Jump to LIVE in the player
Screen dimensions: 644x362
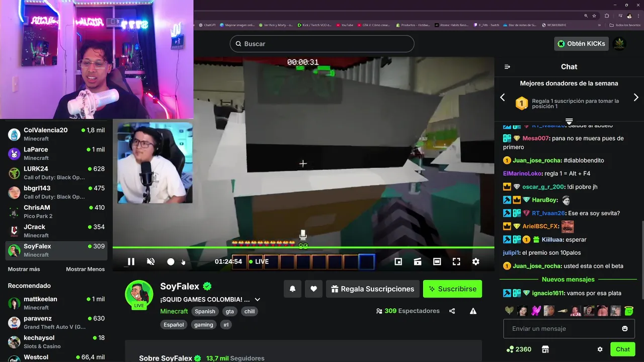[x=259, y=261]
